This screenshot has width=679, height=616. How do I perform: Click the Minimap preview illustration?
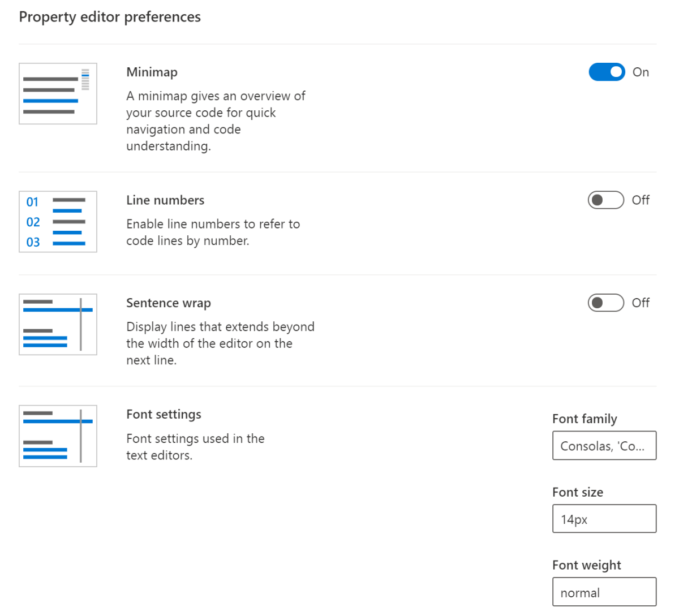click(x=58, y=93)
